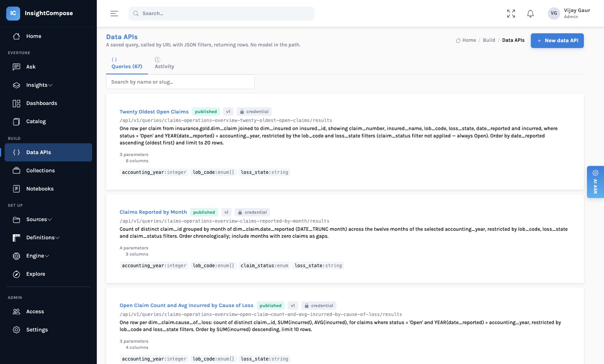Open the Catalog page
Screen dimensions: 604x364
48,121
